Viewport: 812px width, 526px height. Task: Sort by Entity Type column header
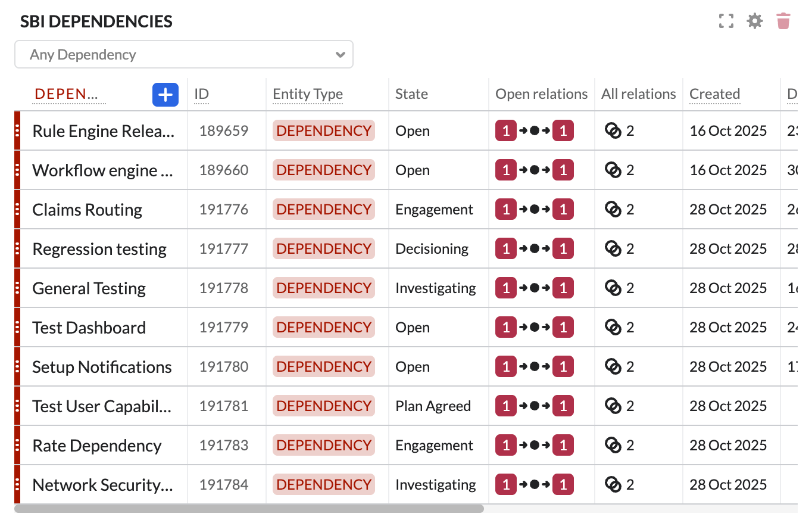point(307,94)
